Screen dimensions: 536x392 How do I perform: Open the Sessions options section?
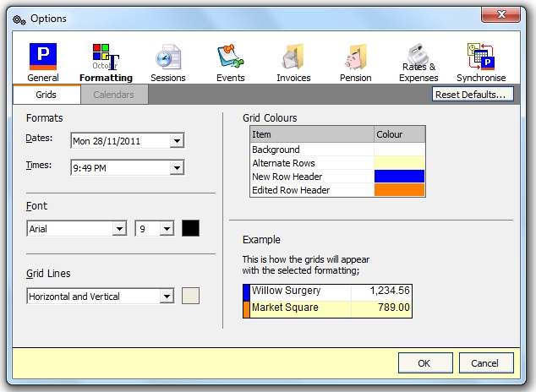click(168, 63)
